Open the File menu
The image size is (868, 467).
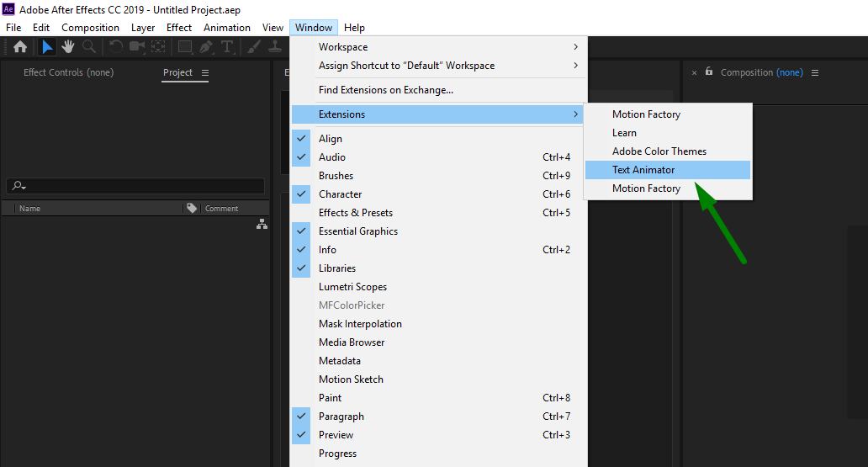coord(13,28)
